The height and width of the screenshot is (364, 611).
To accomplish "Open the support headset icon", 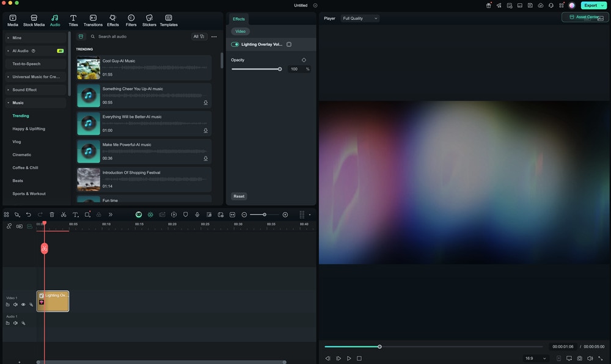I will click(x=551, y=5).
